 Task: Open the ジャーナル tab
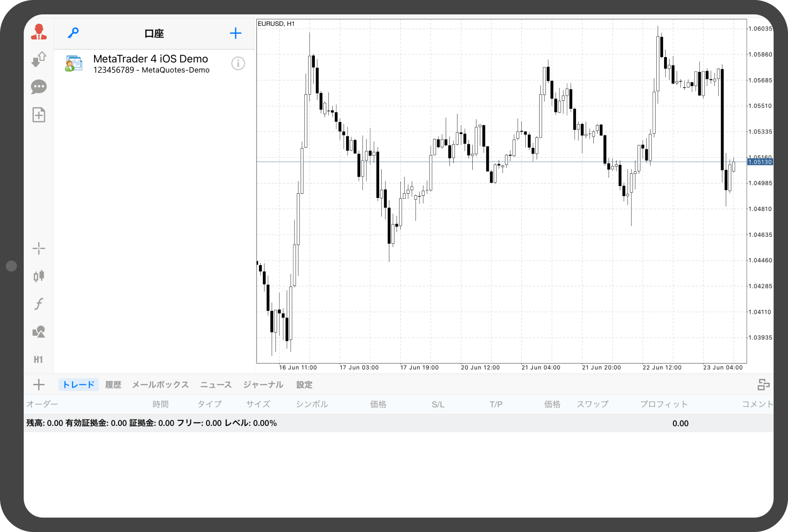tap(263, 385)
